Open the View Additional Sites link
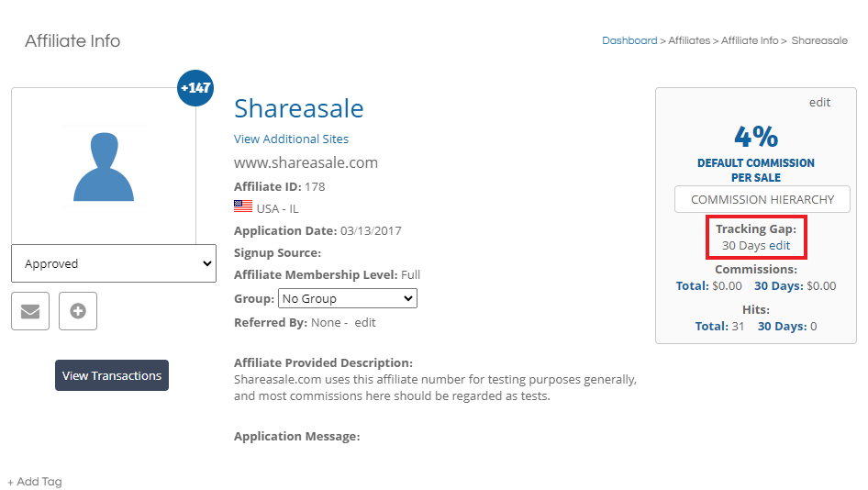The image size is (868, 490). pos(291,139)
